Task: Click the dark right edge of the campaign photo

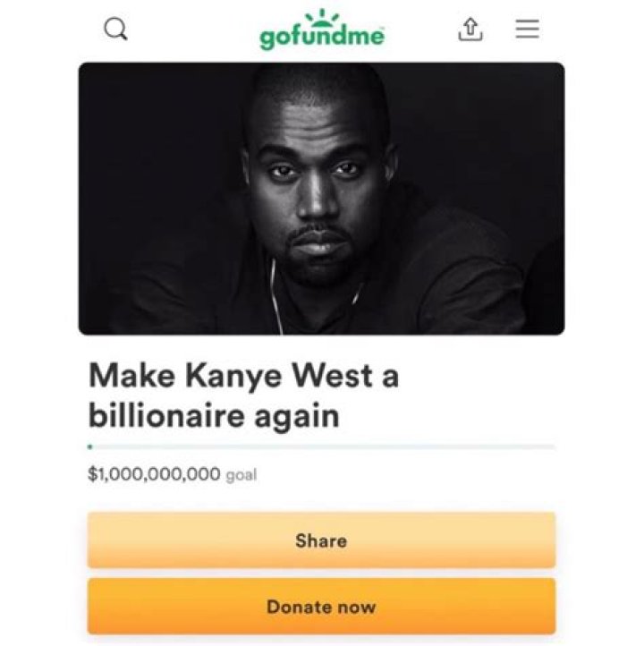Action: tap(552, 199)
